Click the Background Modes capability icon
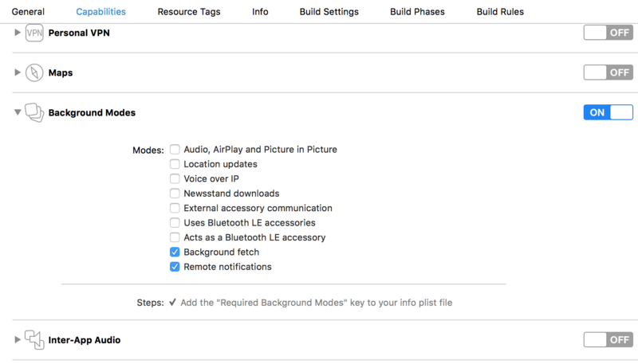Screen dimensions: 638x364 pyautogui.click(x=33, y=112)
